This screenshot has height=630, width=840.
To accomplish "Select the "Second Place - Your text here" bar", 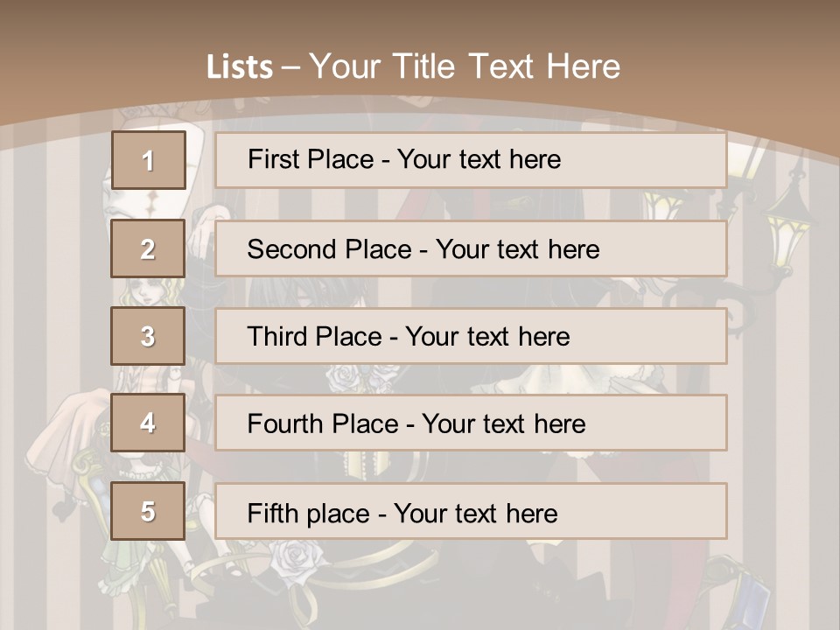I will tap(471, 248).
